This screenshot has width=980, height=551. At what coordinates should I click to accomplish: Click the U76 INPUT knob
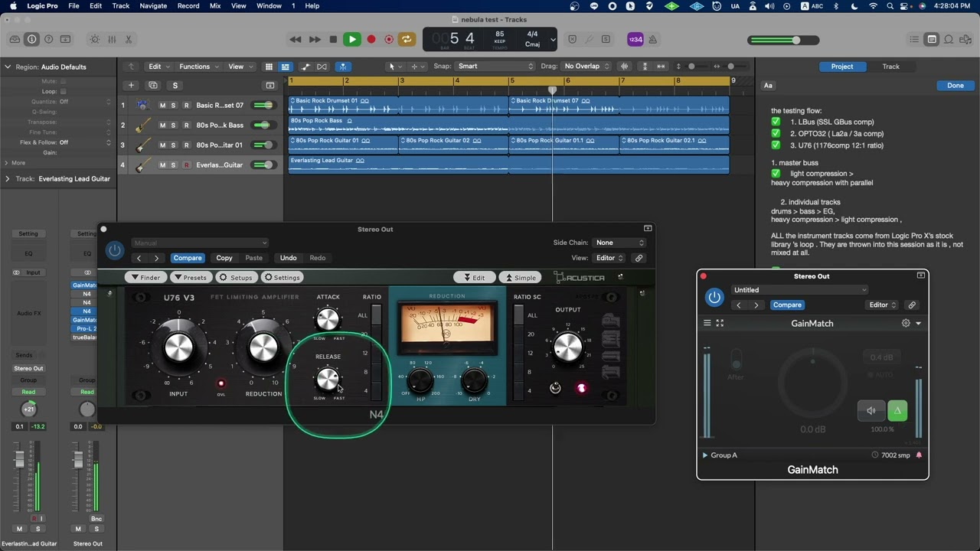tap(179, 347)
